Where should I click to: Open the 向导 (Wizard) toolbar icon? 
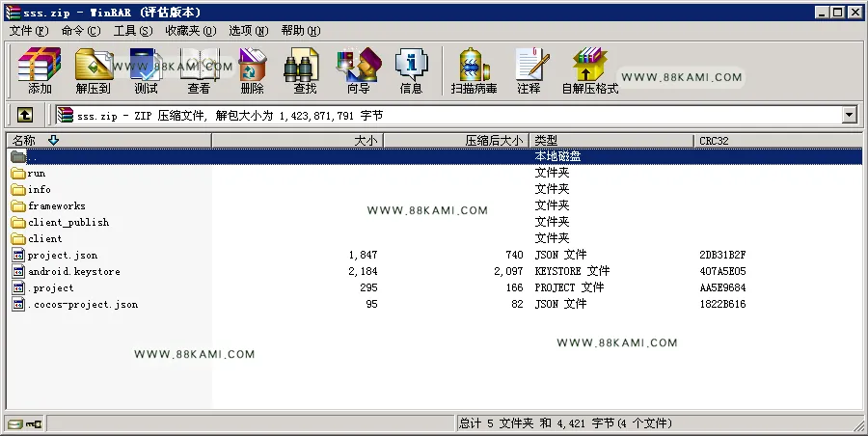click(x=359, y=64)
